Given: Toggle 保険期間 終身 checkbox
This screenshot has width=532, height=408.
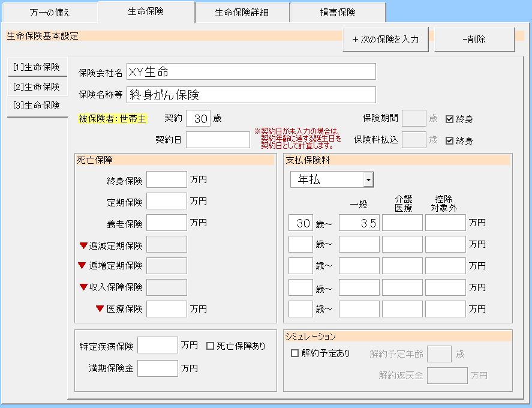Looking at the screenshot, I should pos(449,119).
